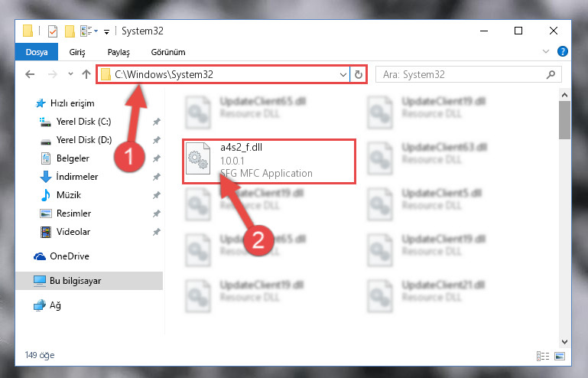Expand the address bar history dropdown

(x=343, y=74)
